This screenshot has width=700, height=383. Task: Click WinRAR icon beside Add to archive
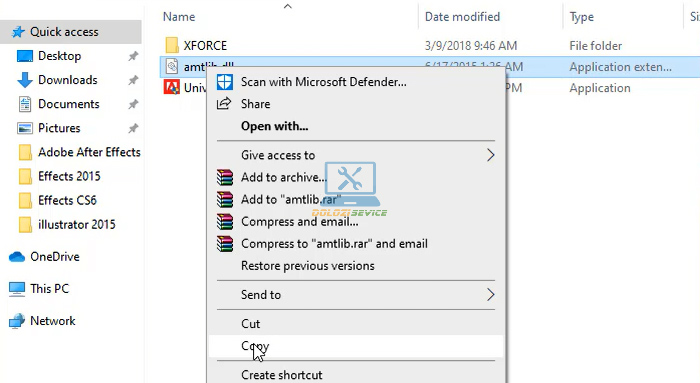coord(225,177)
